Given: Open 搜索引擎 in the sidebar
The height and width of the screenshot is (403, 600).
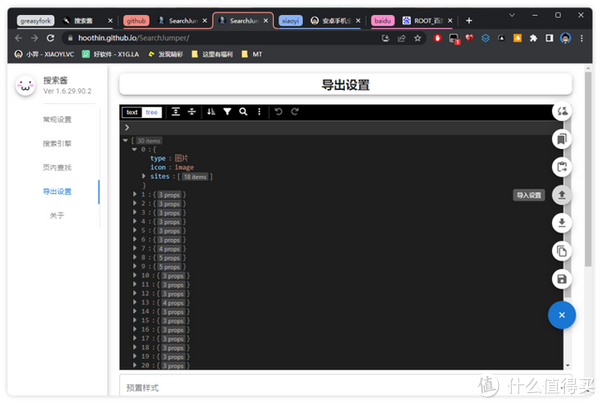Looking at the screenshot, I should 57,144.
